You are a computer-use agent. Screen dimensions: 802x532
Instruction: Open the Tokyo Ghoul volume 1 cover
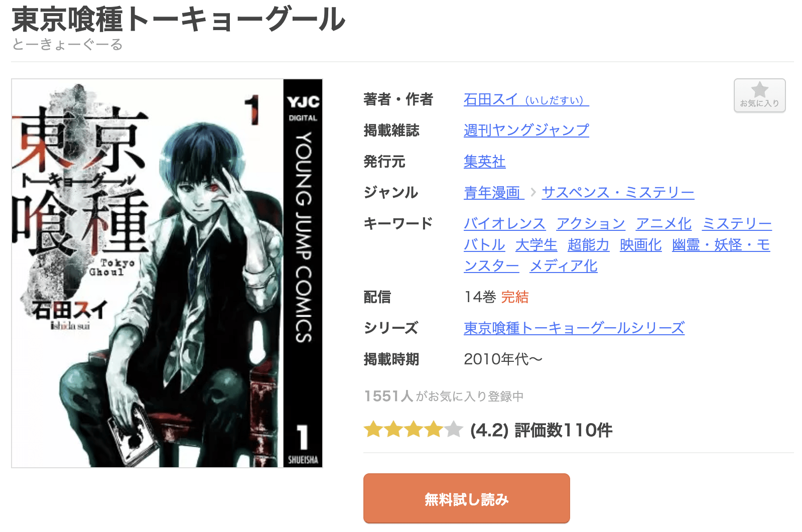click(167, 273)
